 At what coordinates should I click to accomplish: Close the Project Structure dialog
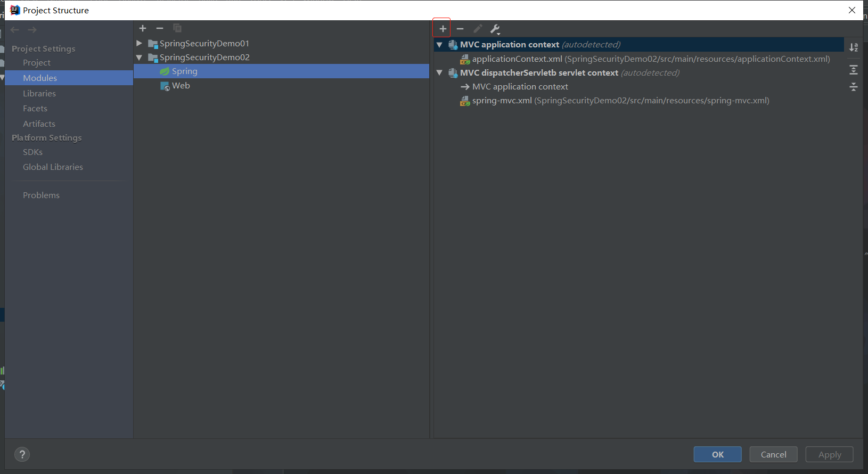pyautogui.click(x=852, y=10)
